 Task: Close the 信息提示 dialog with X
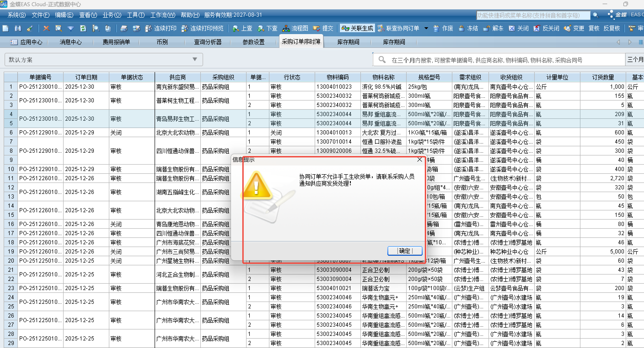pyautogui.click(x=419, y=160)
